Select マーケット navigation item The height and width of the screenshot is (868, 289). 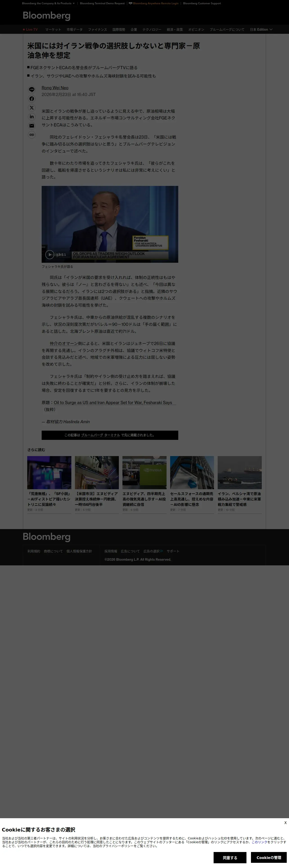[53, 30]
